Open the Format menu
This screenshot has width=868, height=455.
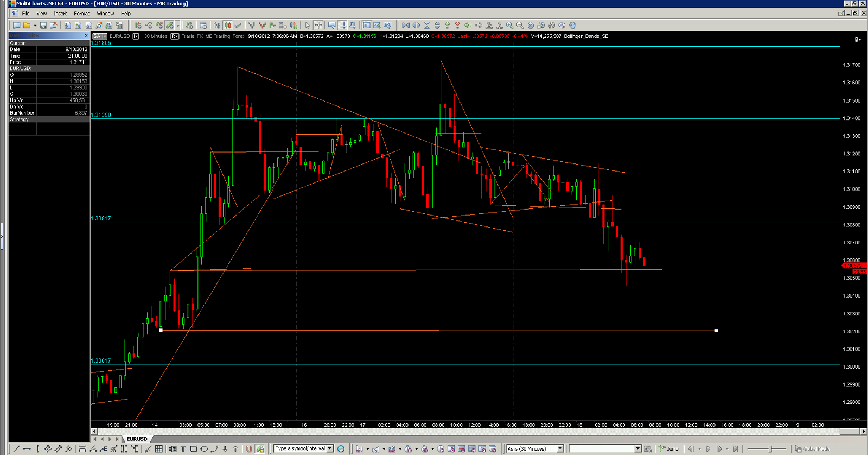(81, 14)
